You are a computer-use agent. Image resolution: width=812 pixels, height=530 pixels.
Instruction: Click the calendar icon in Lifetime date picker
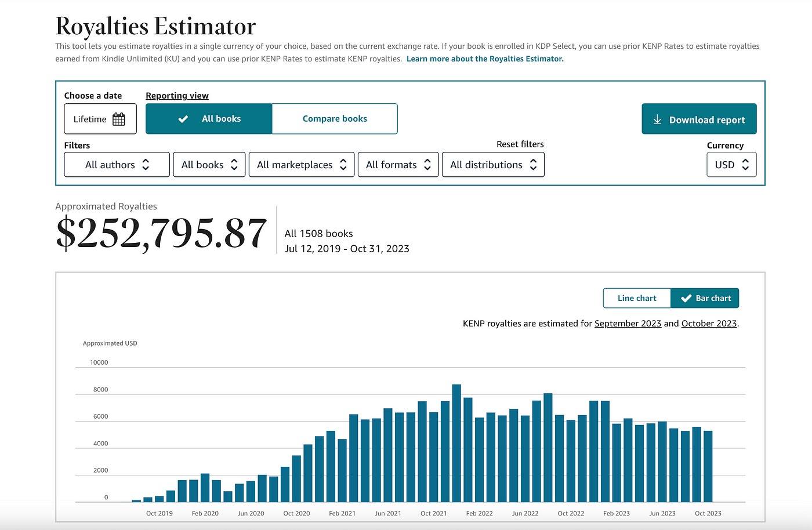(x=119, y=119)
